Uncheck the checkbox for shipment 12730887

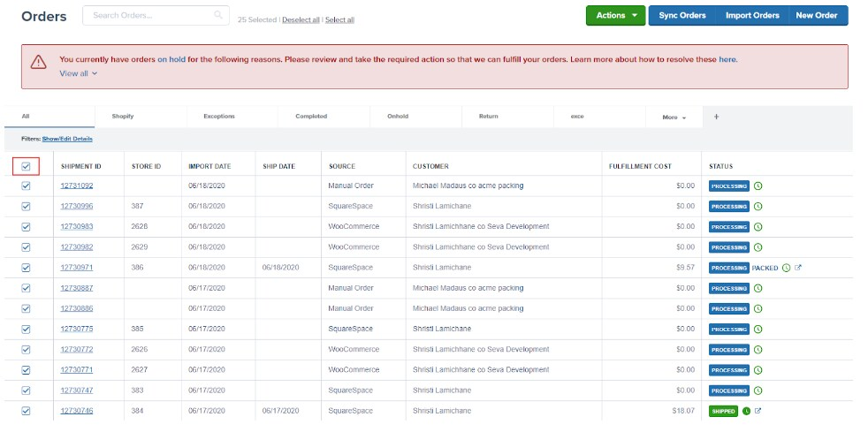(x=26, y=288)
